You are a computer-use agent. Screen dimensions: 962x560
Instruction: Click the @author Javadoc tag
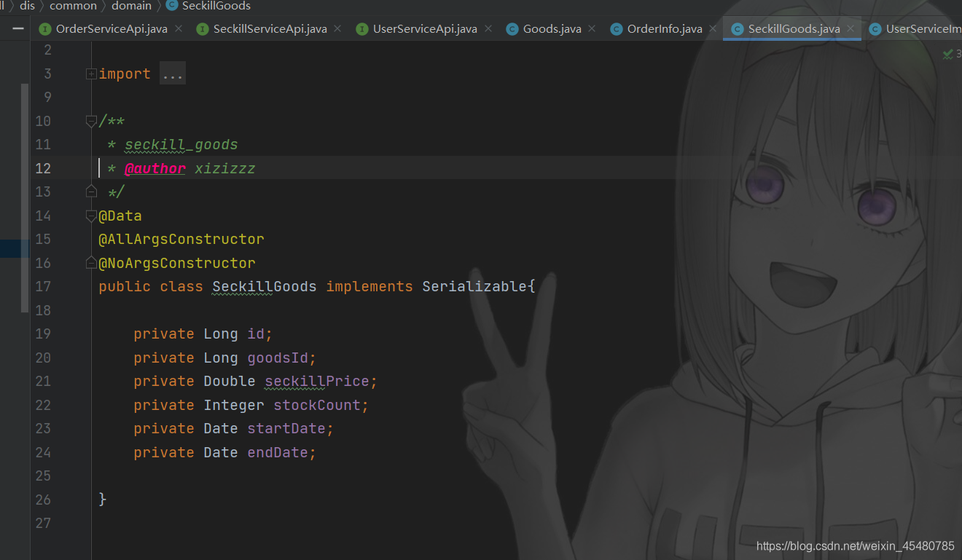click(155, 168)
